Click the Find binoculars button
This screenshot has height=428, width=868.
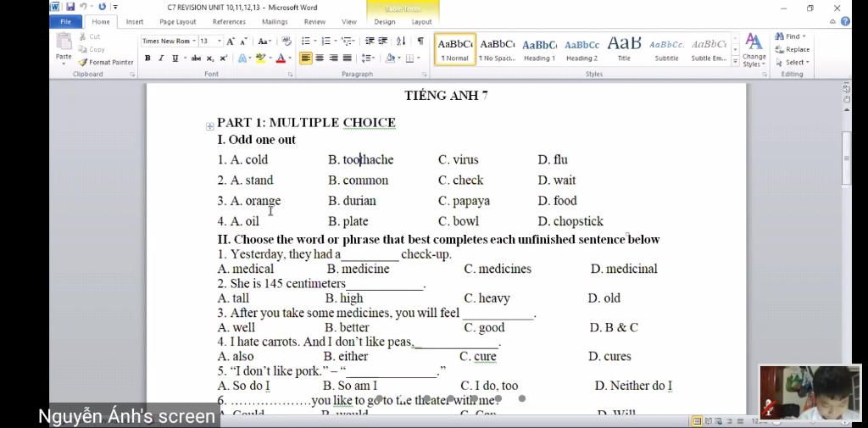point(791,36)
